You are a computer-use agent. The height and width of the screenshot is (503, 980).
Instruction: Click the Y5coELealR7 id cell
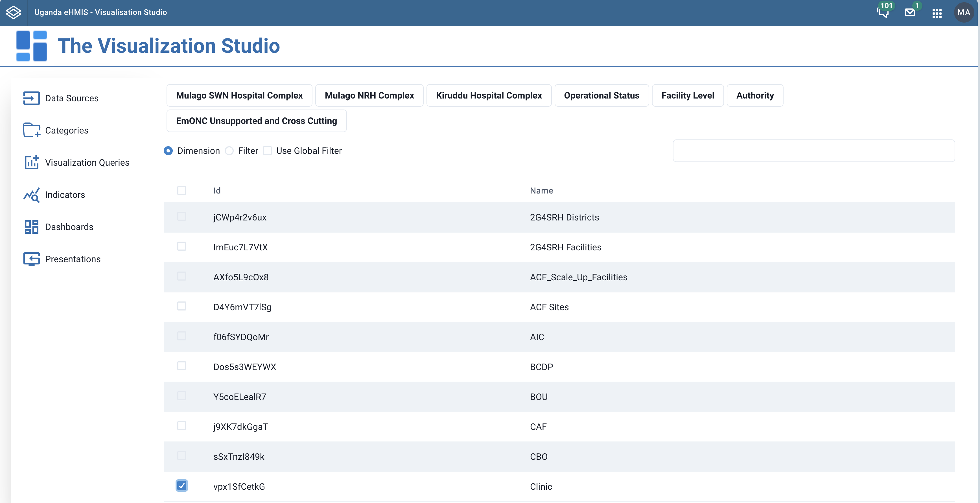click(x=240, y=397)
